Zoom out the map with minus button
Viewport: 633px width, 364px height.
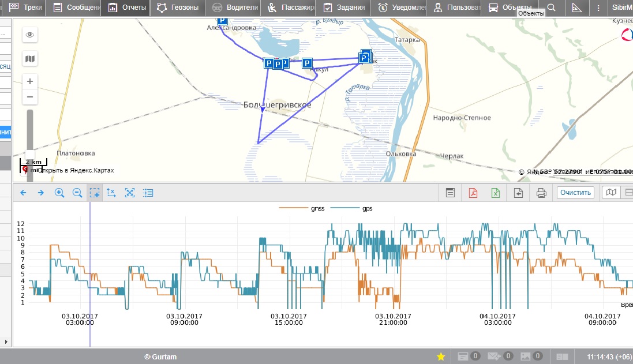(30, 97)
